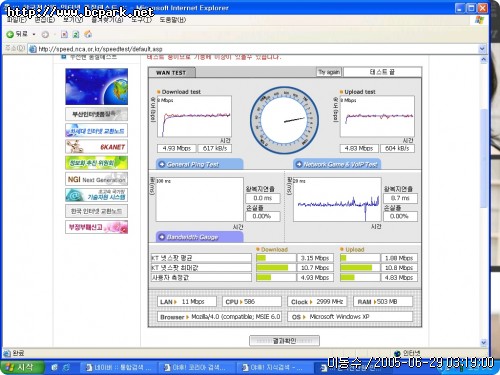Click the OS Microsoft Windows XP field
500x375 pixels.
[350, 317]
